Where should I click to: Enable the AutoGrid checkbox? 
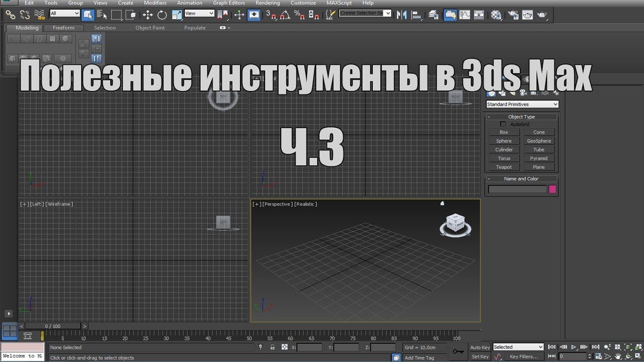pos(503,124)
